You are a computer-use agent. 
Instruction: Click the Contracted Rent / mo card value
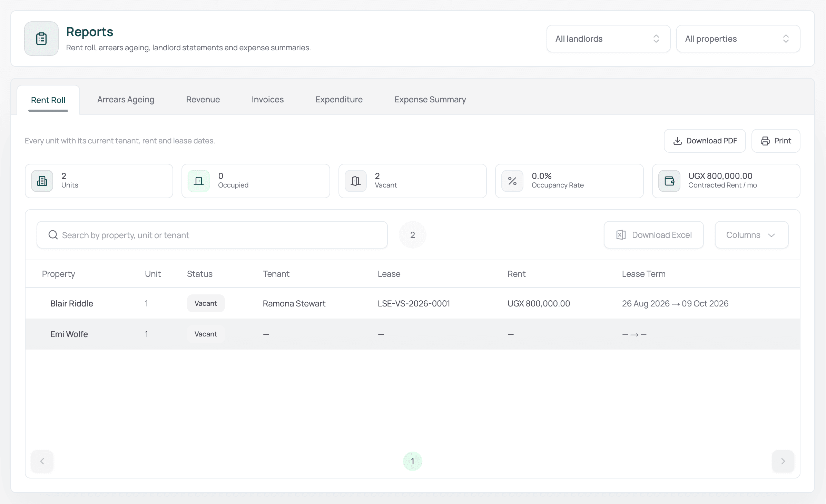(x=720, y=176)
